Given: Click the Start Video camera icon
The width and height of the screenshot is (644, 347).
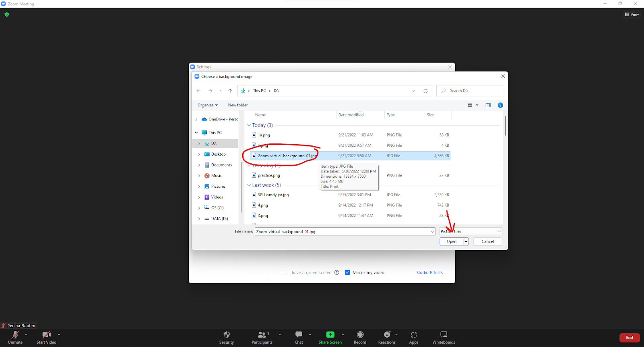Looking at the screenshot, I should click(46, 335).
